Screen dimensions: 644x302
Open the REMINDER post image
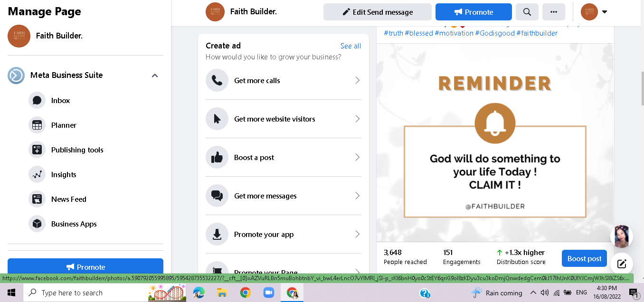click(x=495, y=143)
